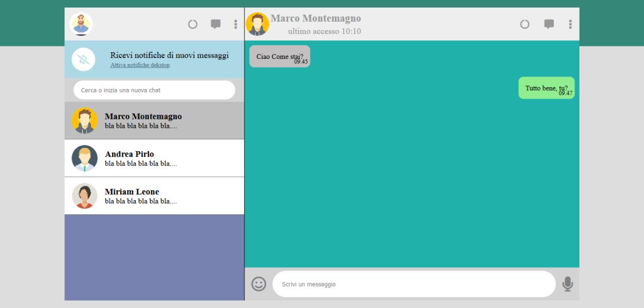Click the emoji smiley icon
The image size is (644, 308).
pyautogui.click(x=259, y=284)
